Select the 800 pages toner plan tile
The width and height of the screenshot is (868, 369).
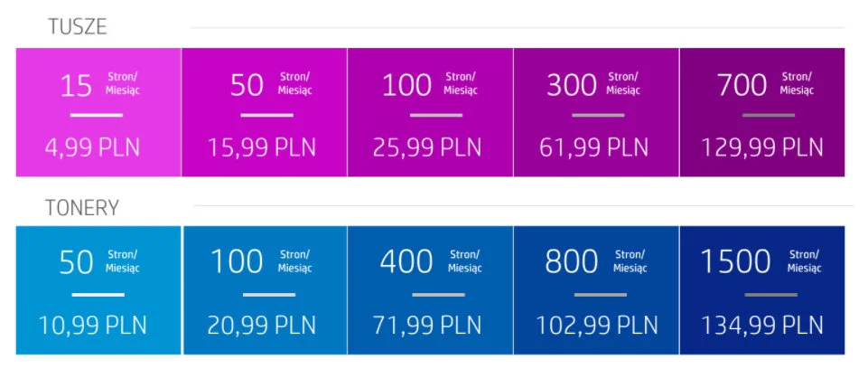tap(595, 289)
